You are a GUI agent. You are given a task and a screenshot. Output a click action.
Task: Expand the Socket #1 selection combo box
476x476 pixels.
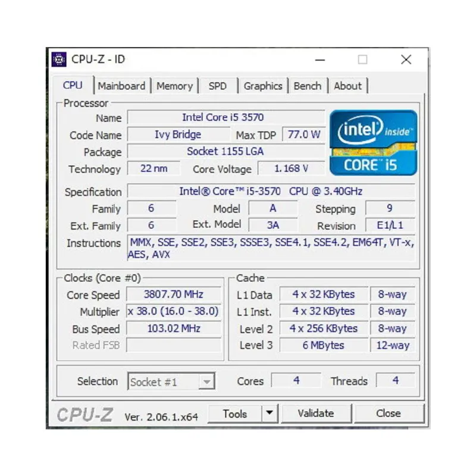coord(171,381)
